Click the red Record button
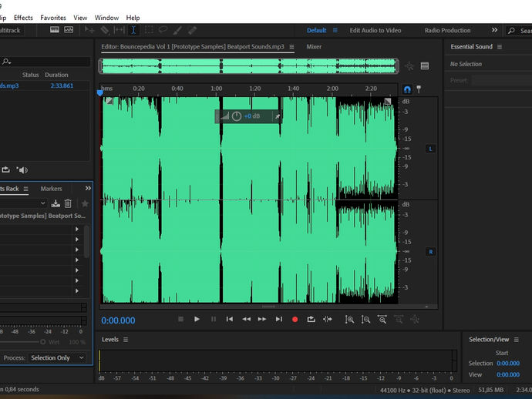532x399 pixels. pos(295,319)
